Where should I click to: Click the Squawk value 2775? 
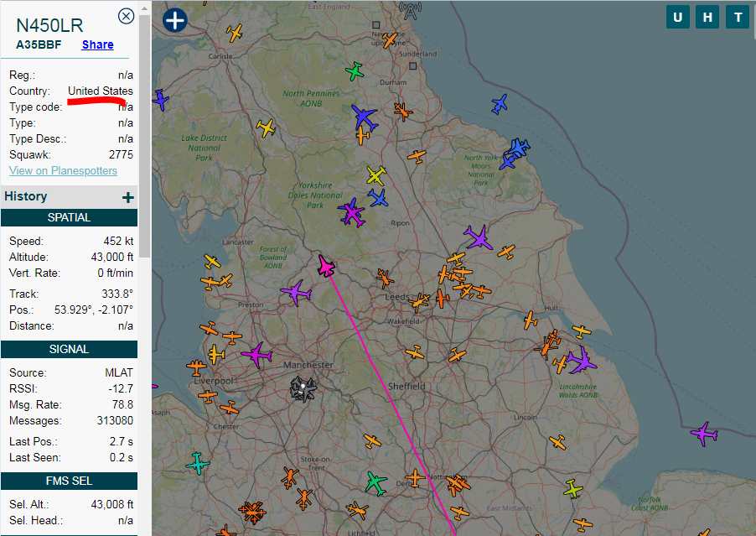pyautogui.click(x=121, y=154)
